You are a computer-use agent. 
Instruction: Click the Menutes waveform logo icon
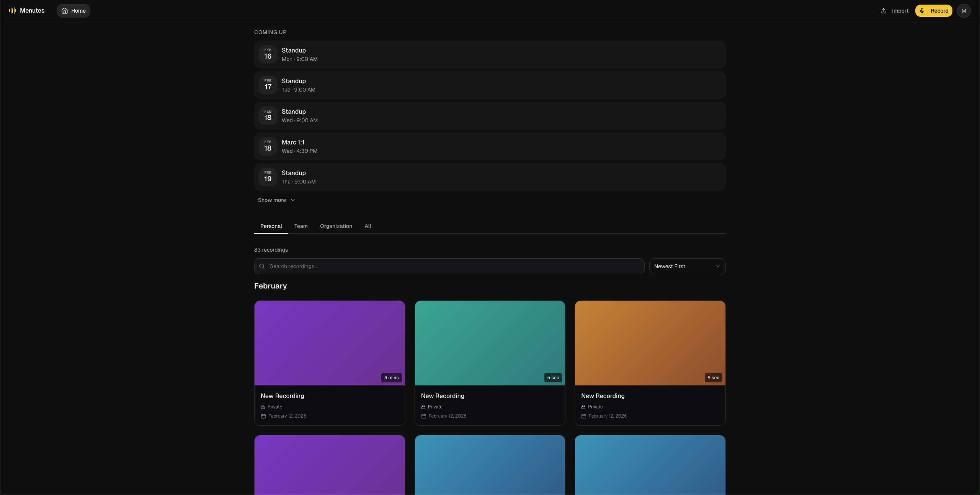point(13,11)
